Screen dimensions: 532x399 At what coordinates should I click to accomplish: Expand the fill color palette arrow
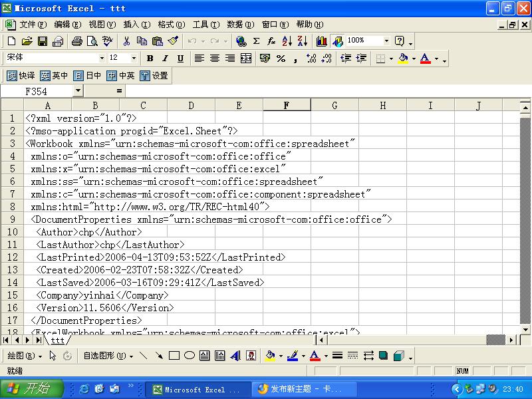[414, 59]
